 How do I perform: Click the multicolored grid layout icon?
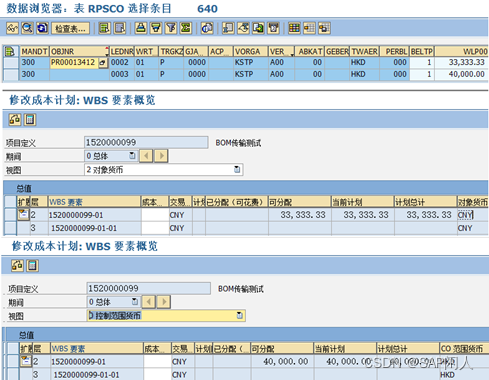294,28
